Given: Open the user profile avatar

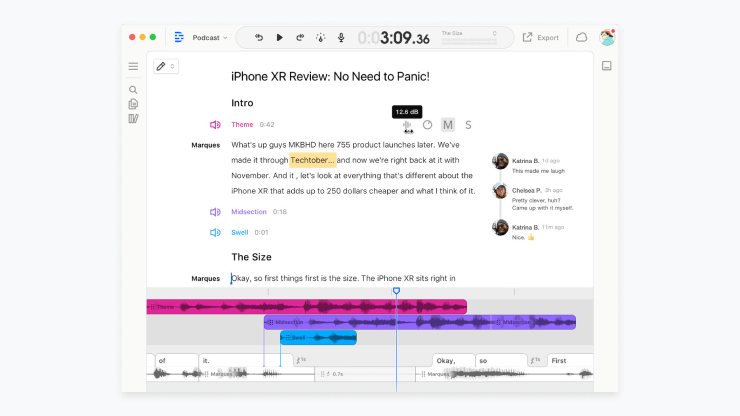Looking at the screenshot, I should tap(607, 37).
